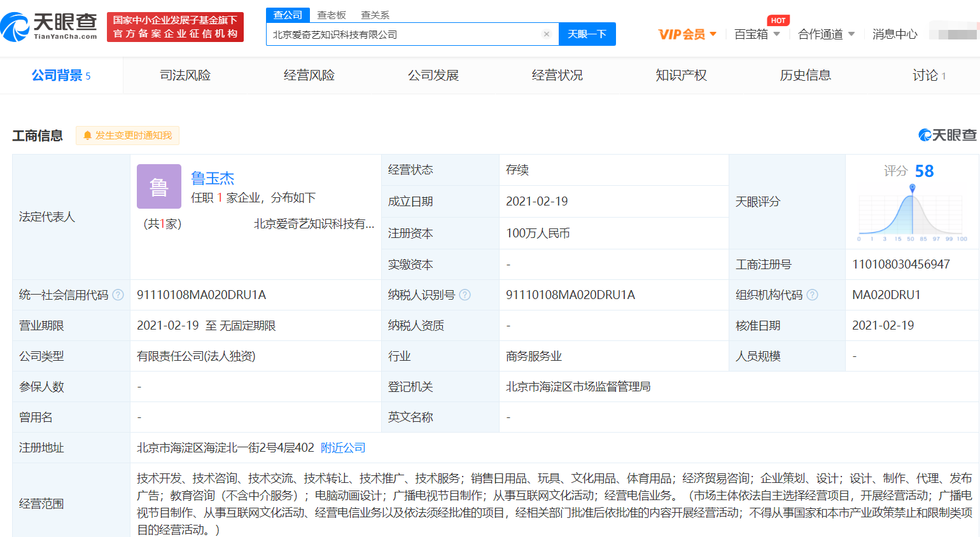This screenshot has height=537, width=980.
Task: Switch to the 查老板 search tab
Action: (332, 15)
